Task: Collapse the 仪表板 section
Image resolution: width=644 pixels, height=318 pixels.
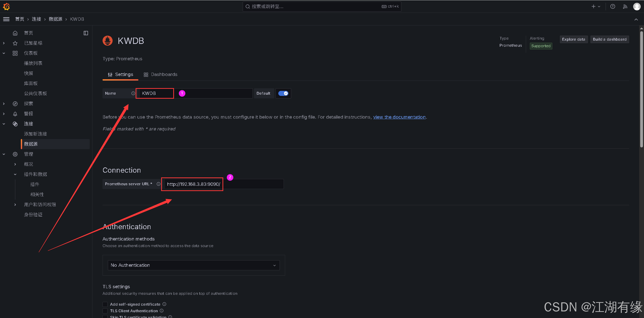Action: pos(4,53)
